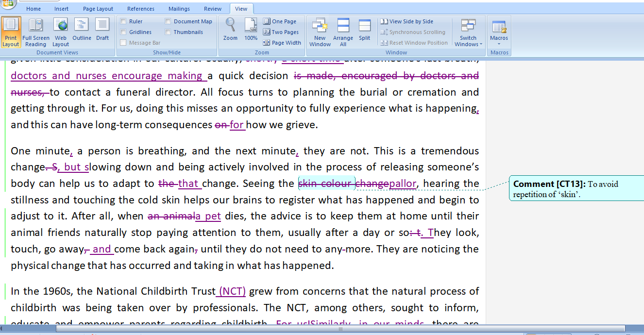Enable View Side by Side
644x335 pixels.
click(407, 21)
